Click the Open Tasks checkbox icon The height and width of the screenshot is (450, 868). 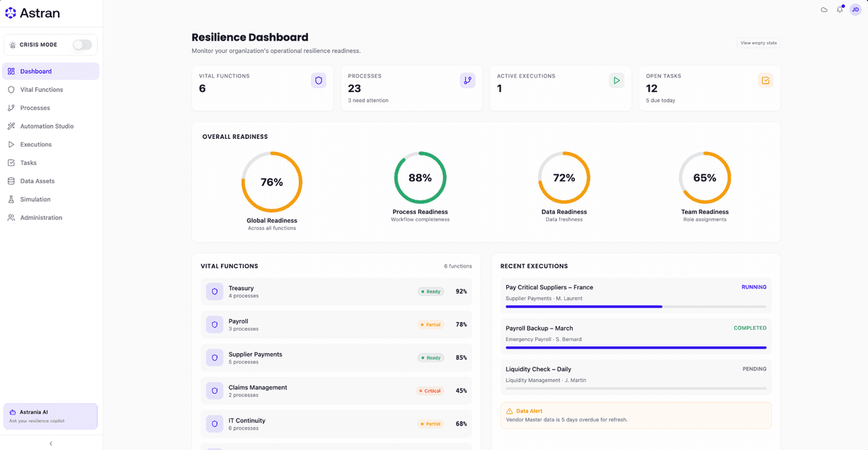point(765,80)
